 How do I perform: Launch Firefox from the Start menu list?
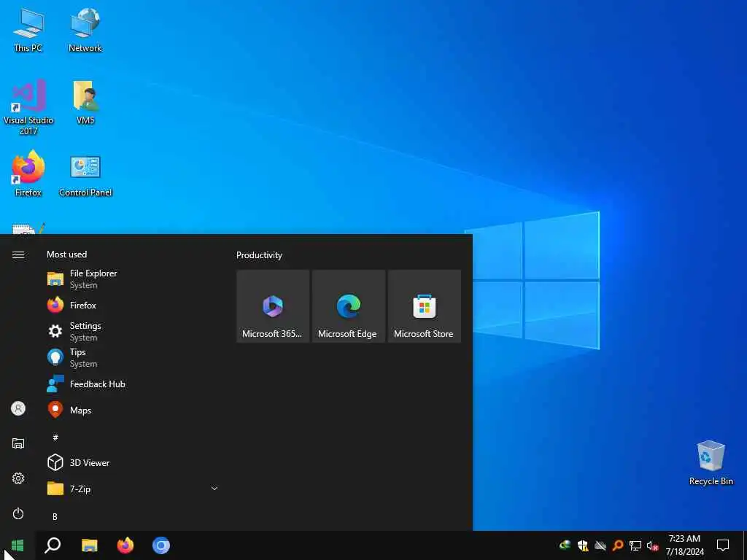[x=133, y=306]
